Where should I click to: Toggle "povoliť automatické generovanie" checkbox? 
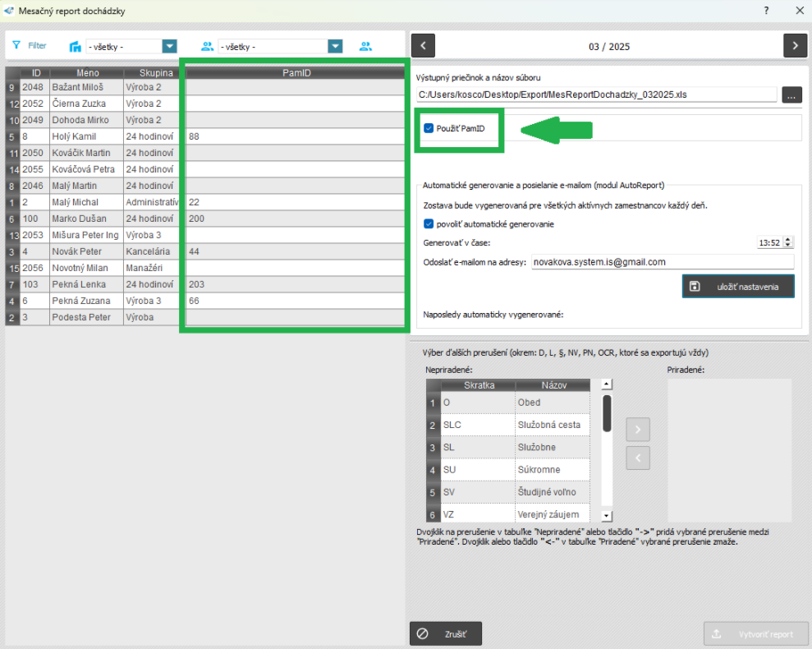tap(429, 223)
